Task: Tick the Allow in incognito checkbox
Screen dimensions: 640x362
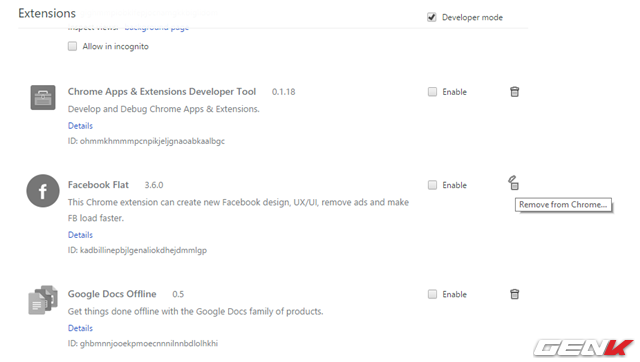Action: click(x=72, y=46)
